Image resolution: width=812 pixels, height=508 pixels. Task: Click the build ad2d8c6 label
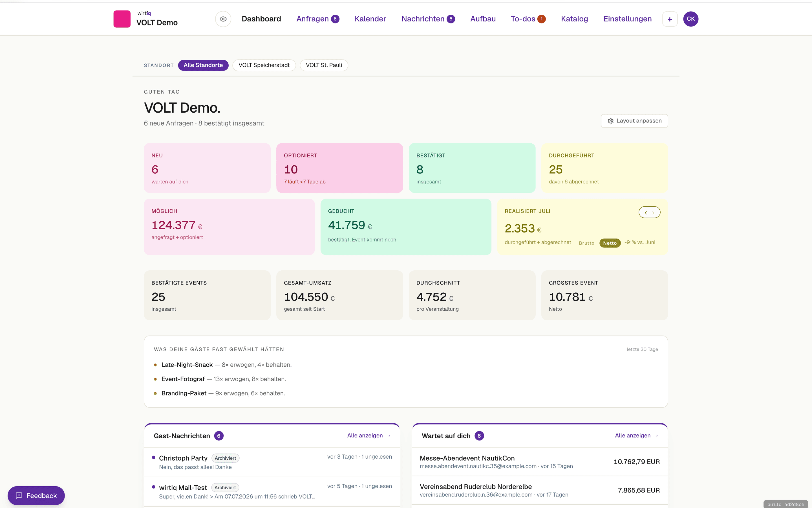[x=785, y=504]
